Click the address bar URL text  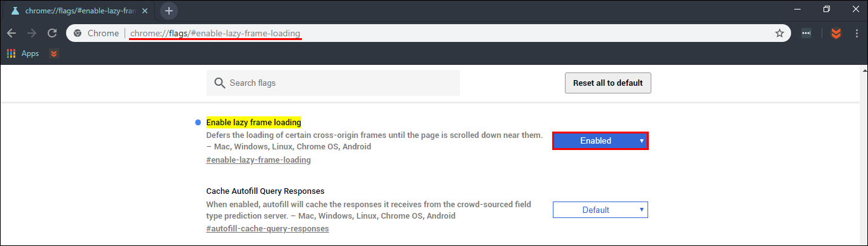point(215,33)
